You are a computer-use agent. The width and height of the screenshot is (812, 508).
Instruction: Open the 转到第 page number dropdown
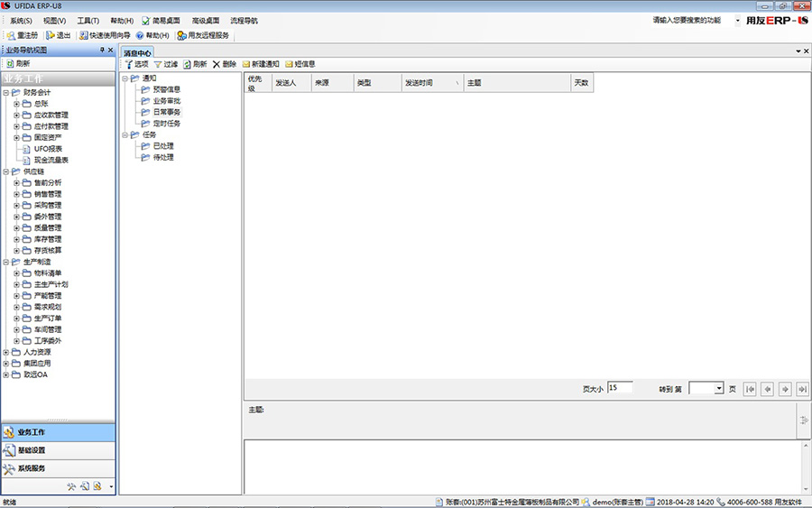pos(718,388)
